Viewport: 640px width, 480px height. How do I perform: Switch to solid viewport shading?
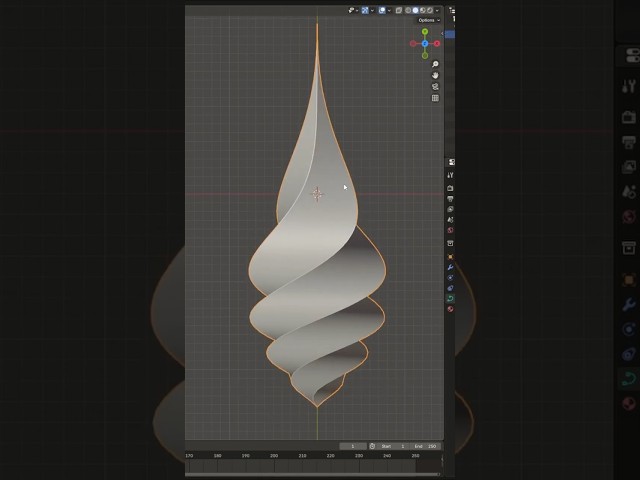[x=416, y=10]
